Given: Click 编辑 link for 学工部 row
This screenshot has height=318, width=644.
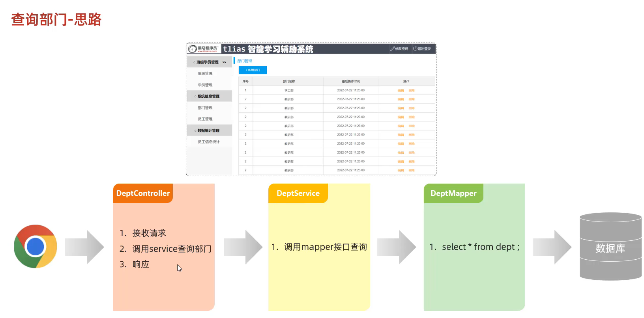Looking at the screenshot, I should [401, 91].
